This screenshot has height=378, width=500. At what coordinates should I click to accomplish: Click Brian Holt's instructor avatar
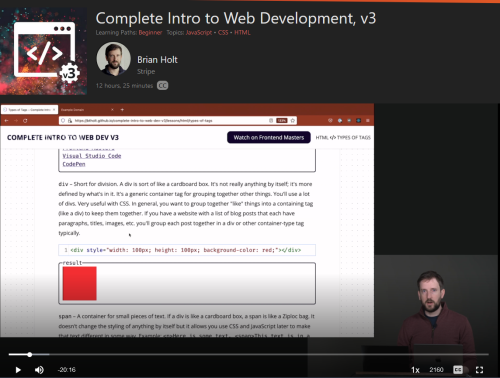click(x=113, y=59)
